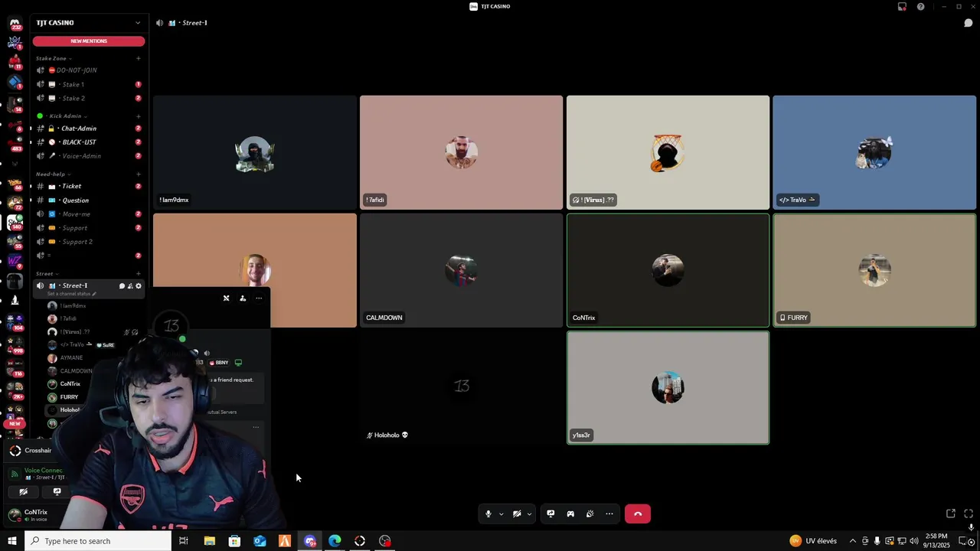This screenshot has height=551, width=980.
Task: Launch Microsoft Edge from taskbar
Action: (335, 541)
